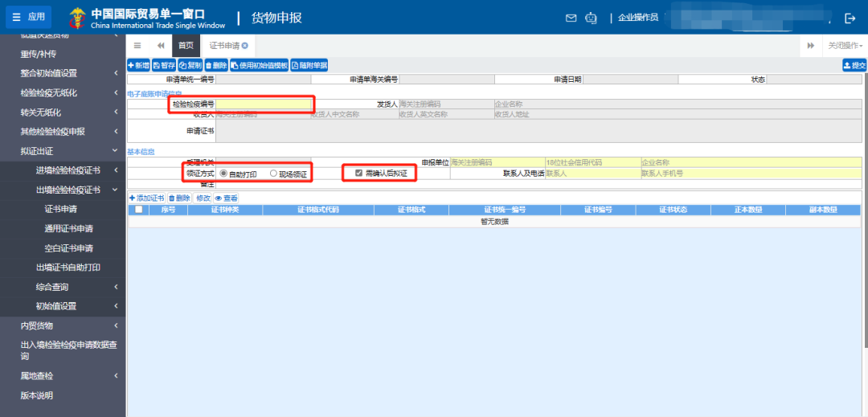Expand 综合查询 sidebar menu
Screen dimensions: 868x417
point(63,287)
